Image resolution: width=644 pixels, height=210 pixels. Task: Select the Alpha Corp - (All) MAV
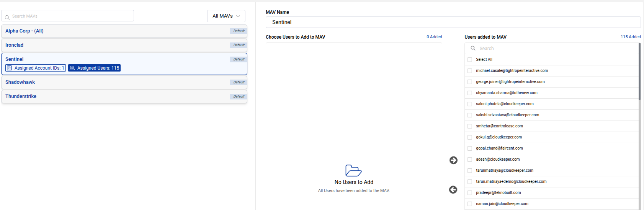point(25,31)
